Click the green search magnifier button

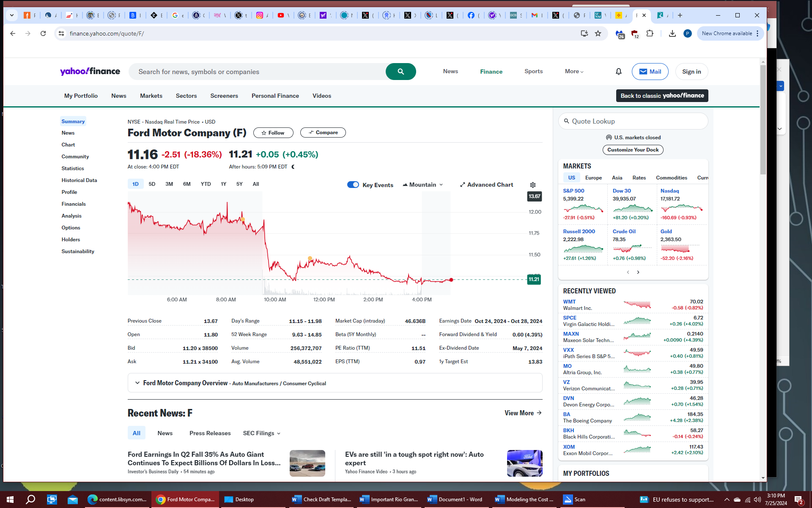pyautogui.click(x=401, y=72)
